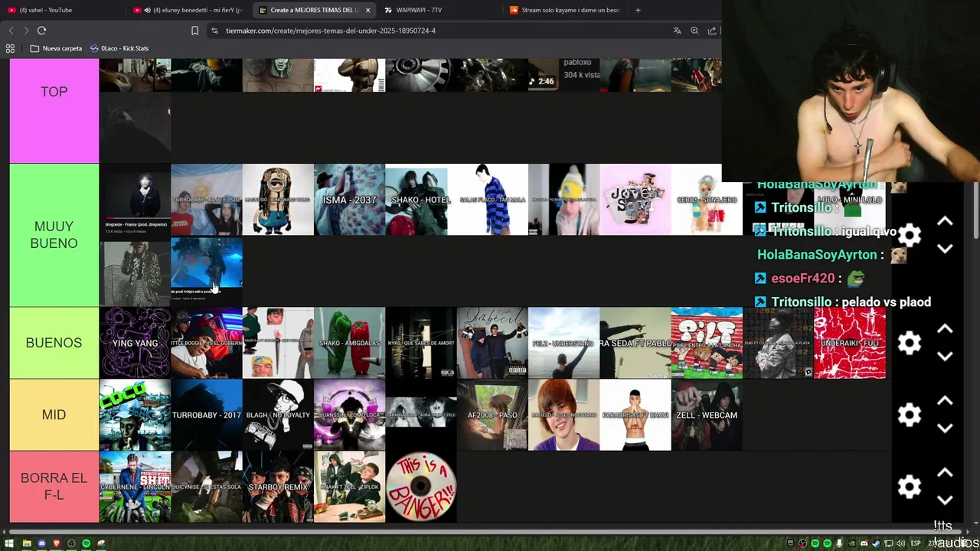Open Spotify from taskbar
The image size is (980, 551).
pyautogui.click(x=86, y=543)
